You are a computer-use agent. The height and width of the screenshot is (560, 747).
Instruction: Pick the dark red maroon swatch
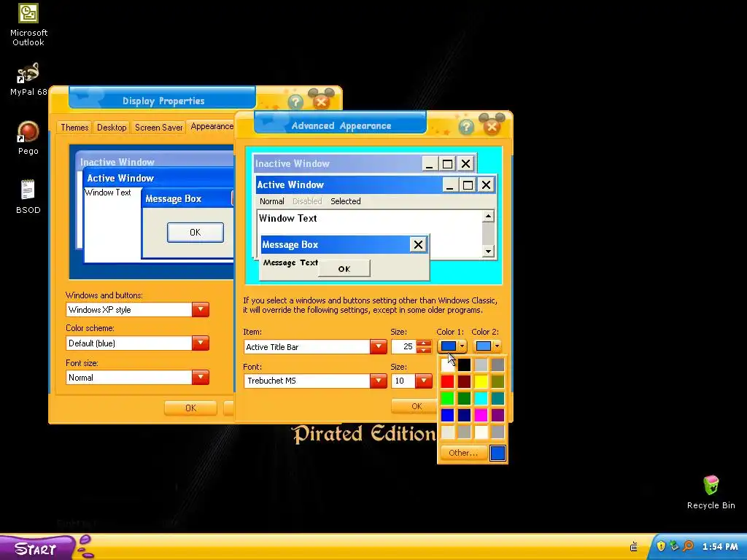click(x=464, y=381)
